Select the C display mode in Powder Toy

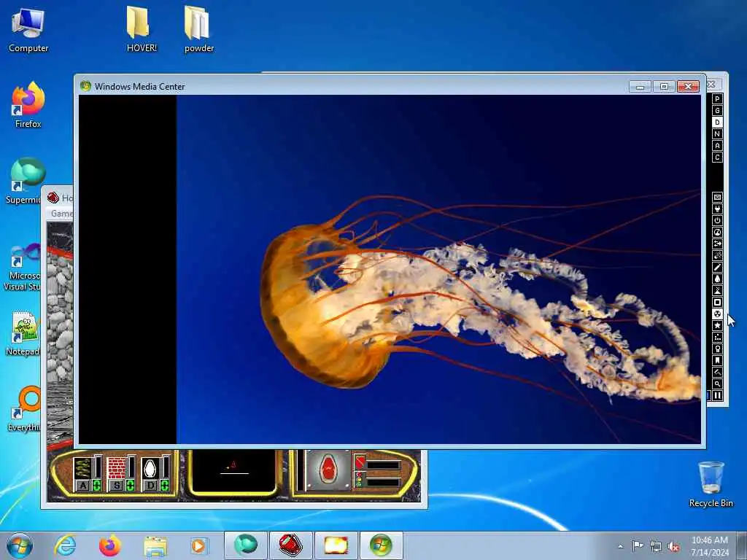(x=717, y=157)
